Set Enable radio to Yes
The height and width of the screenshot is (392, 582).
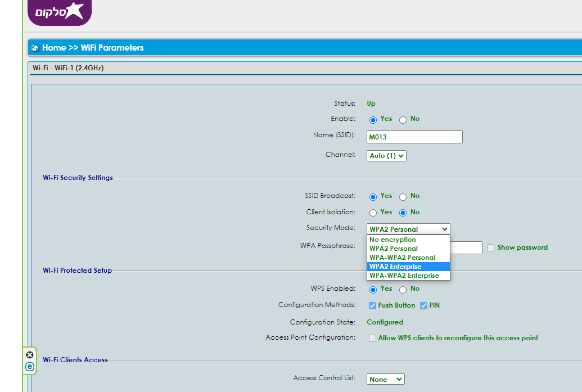(x=373, y=120)
